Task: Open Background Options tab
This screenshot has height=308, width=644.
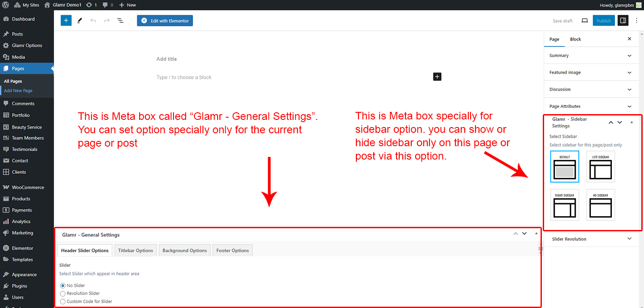Action: coord(185,251)
